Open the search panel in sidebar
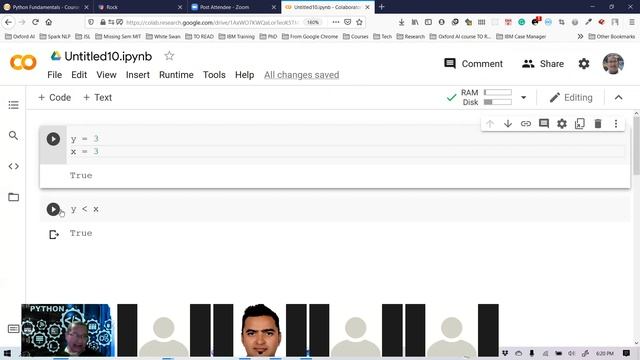Viewport: 640px width, 360px height. [13, 135]
